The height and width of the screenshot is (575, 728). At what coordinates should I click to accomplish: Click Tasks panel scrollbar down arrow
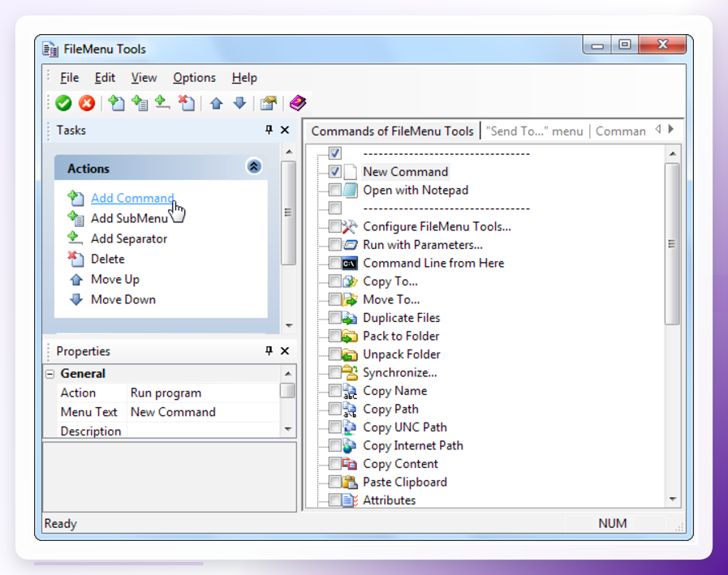pyautogui.click(x=289, y=325)
